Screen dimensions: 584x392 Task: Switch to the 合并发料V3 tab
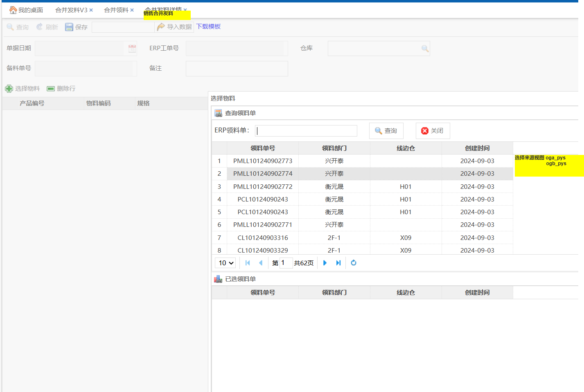(71, 10)
